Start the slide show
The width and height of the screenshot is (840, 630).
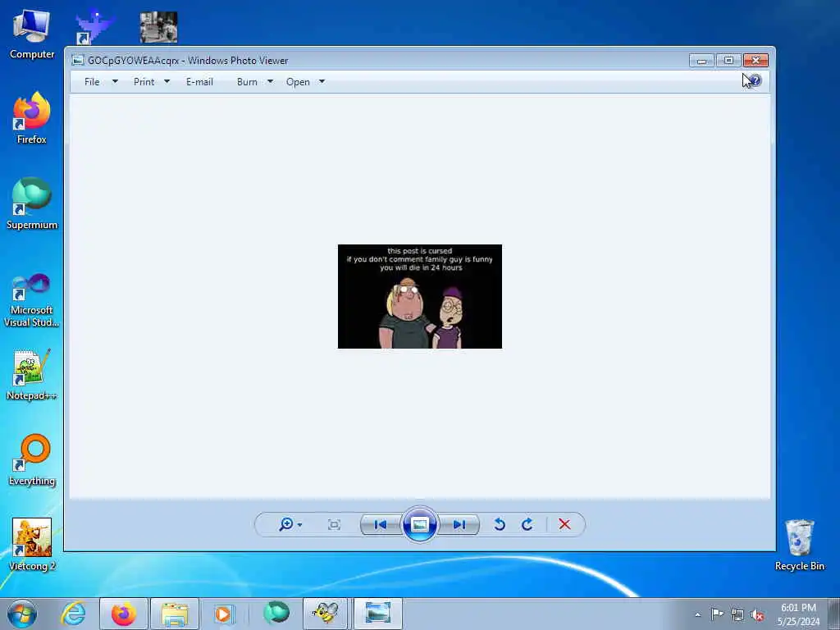point(419,524)
